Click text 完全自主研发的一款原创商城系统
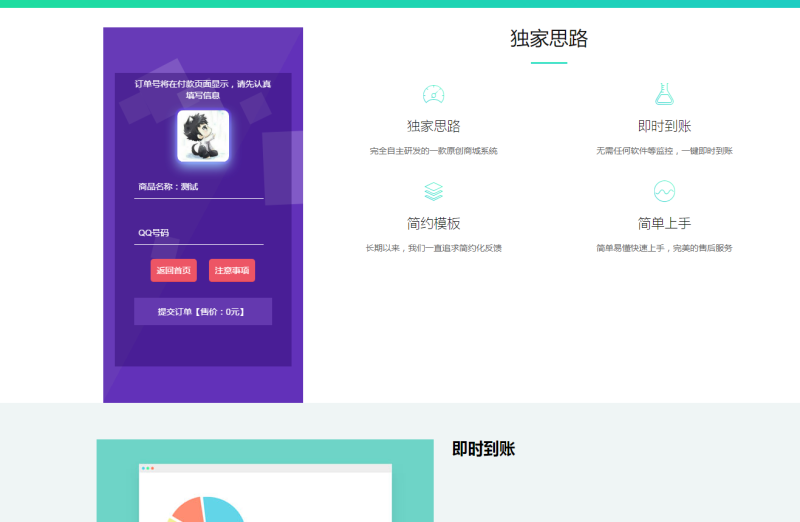 click(x=433, y=151)
